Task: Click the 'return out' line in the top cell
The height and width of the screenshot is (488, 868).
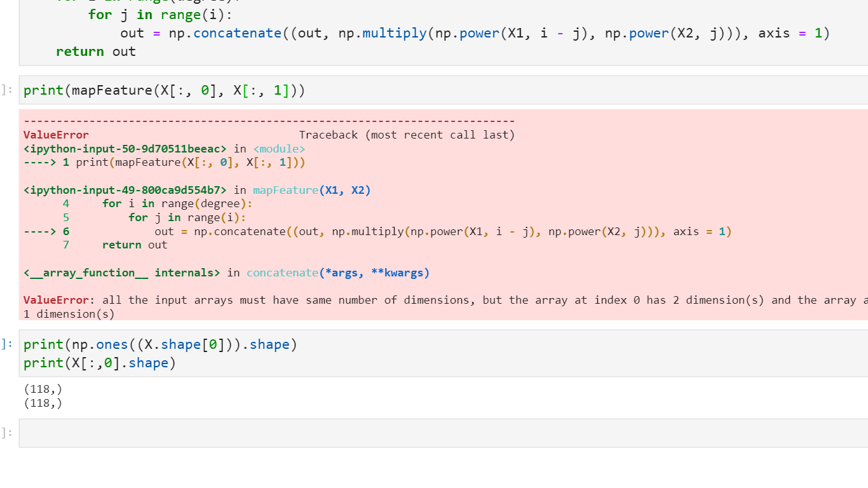Action: pos(95,51)
